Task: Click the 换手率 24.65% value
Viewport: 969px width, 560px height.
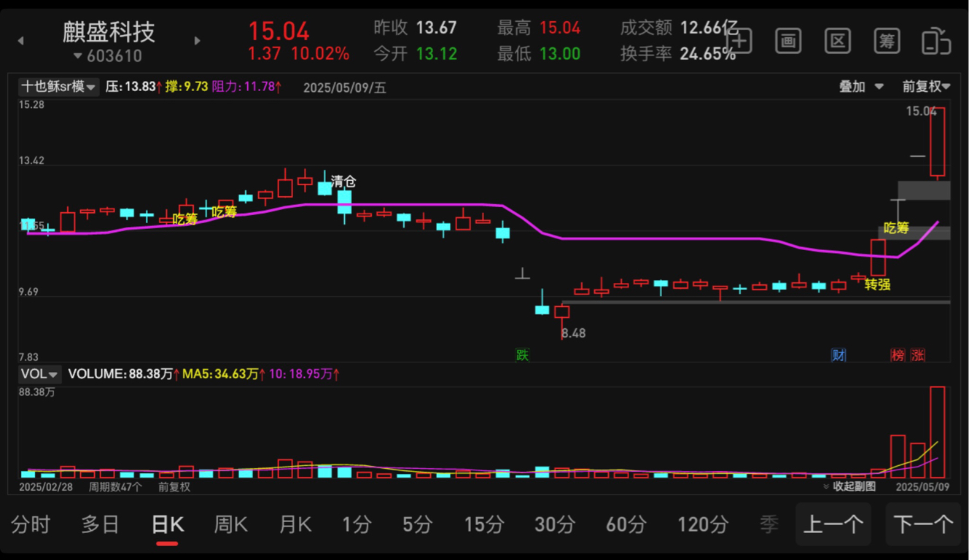Action: [x=707, y=54]
